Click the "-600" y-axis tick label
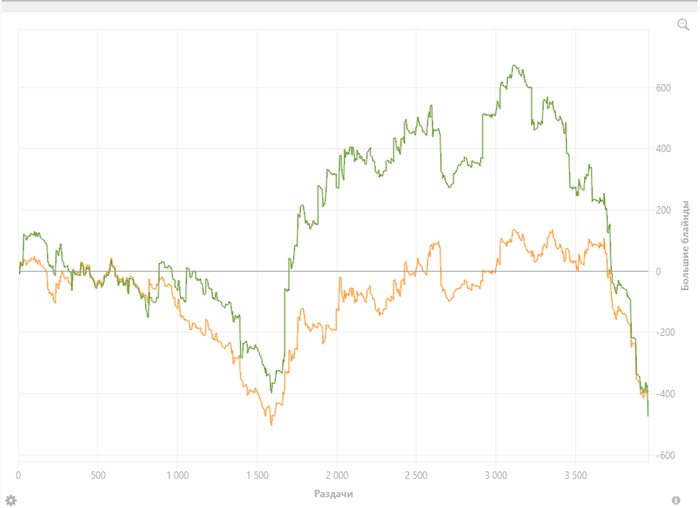The height and width of the screenshot is (508, 700). (x=661, y=455)
